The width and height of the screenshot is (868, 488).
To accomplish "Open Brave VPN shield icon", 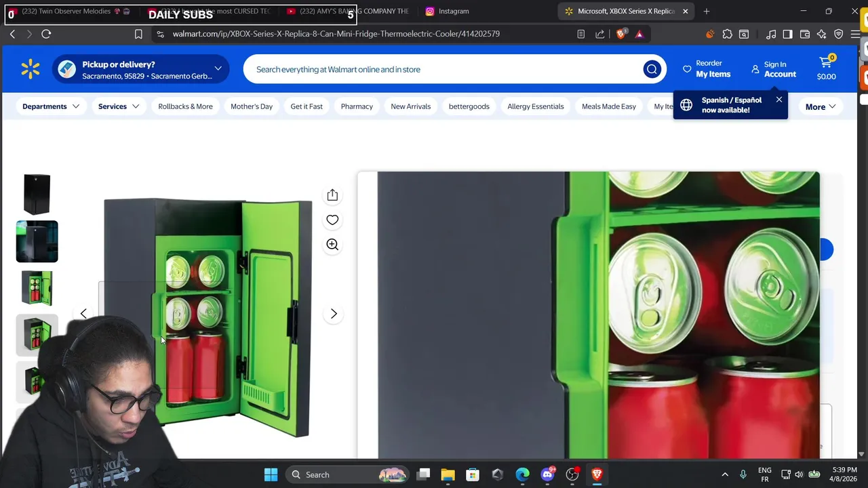I will pyautogui.click(x=839, y=34).
